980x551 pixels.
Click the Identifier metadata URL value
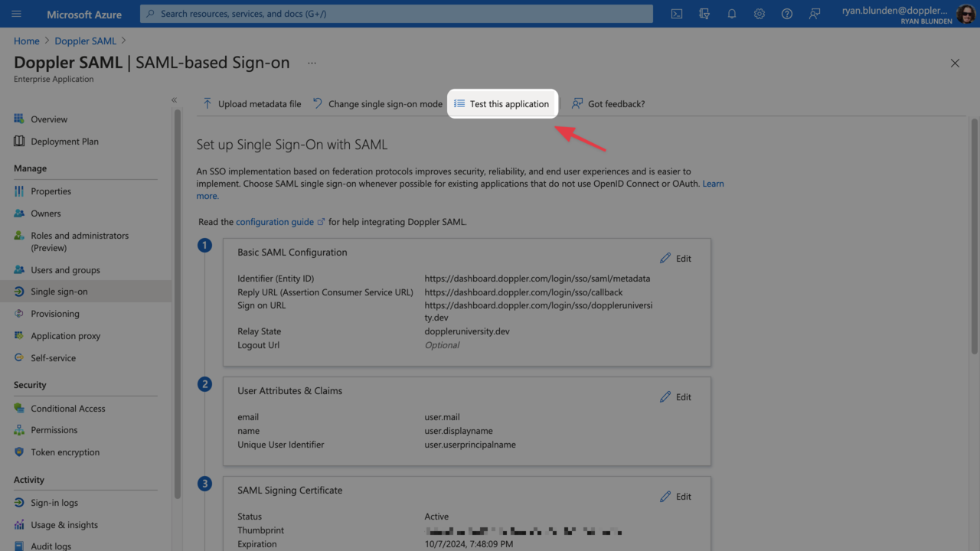click(537, 279)
